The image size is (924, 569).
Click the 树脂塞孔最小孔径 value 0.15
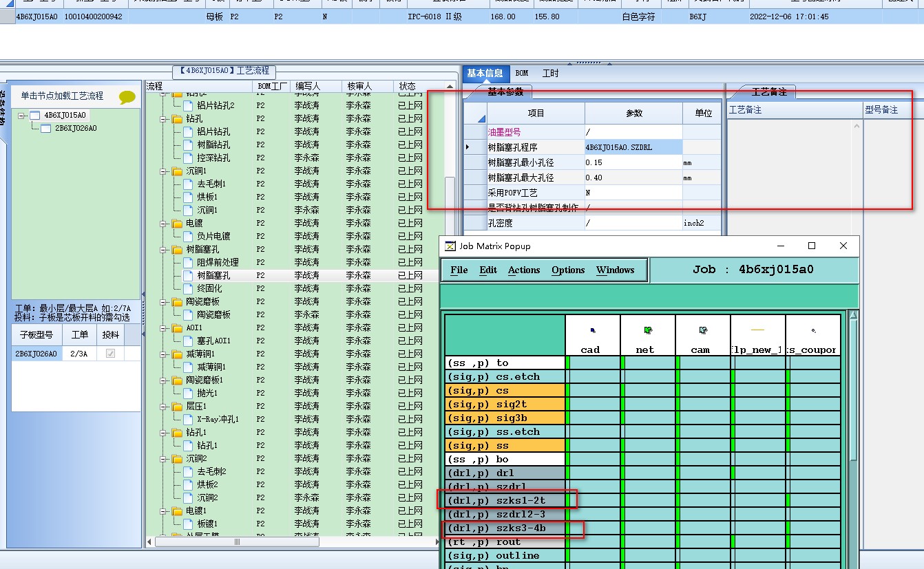[x=633, y=162]
